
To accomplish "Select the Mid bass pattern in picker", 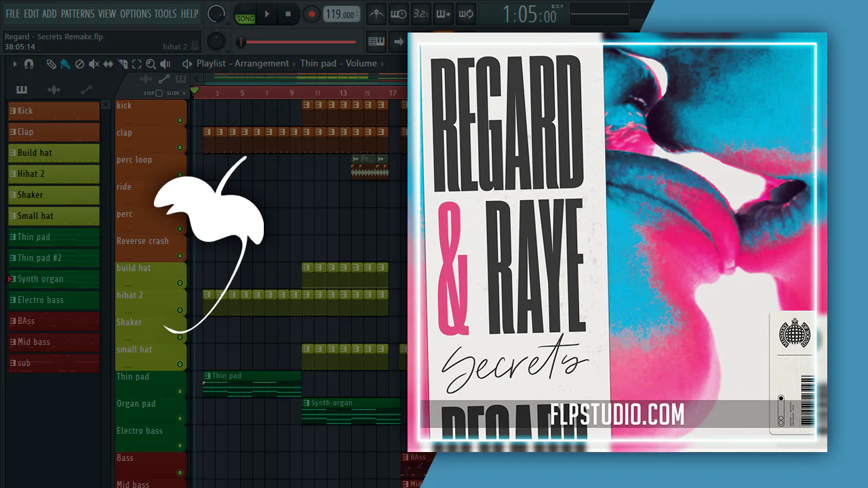I will [x=54, y=342].
